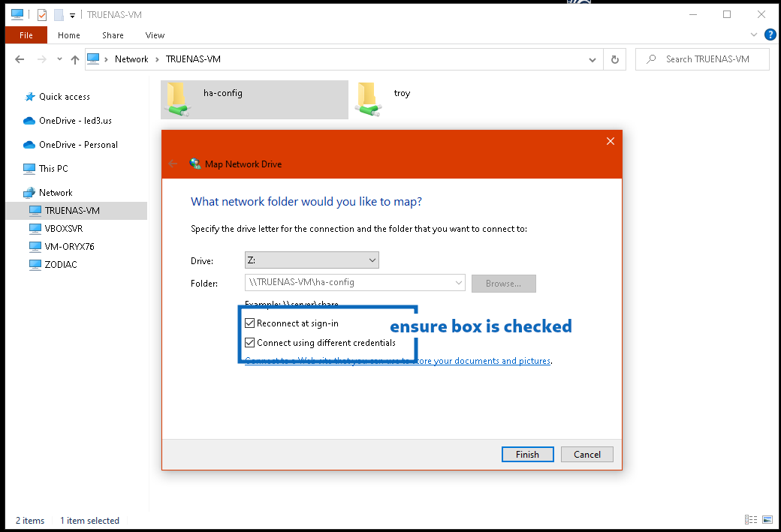
Task: Toggle Reconnect at sign-in checkbox
Action: click(250, 323)
